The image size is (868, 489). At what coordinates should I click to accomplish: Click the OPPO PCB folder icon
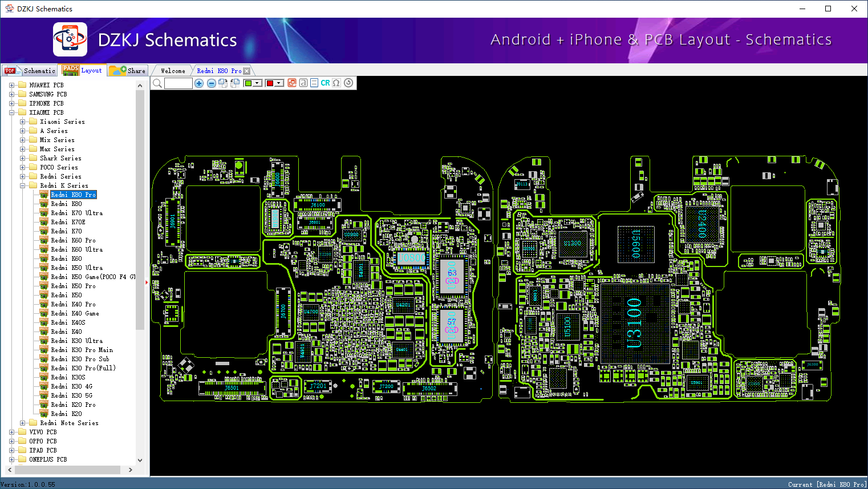click(22, 441)
